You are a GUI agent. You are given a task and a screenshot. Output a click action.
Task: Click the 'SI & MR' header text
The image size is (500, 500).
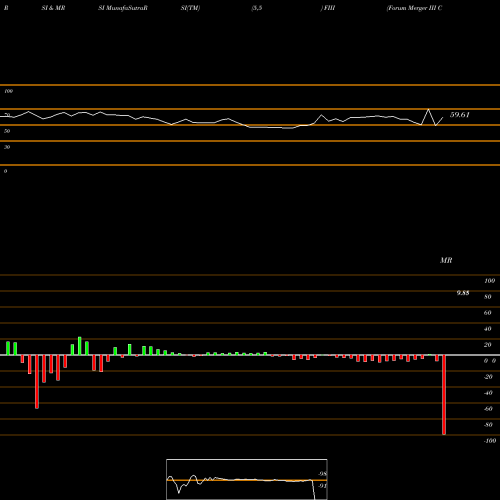pyautogui.click(x=53, y=8)
